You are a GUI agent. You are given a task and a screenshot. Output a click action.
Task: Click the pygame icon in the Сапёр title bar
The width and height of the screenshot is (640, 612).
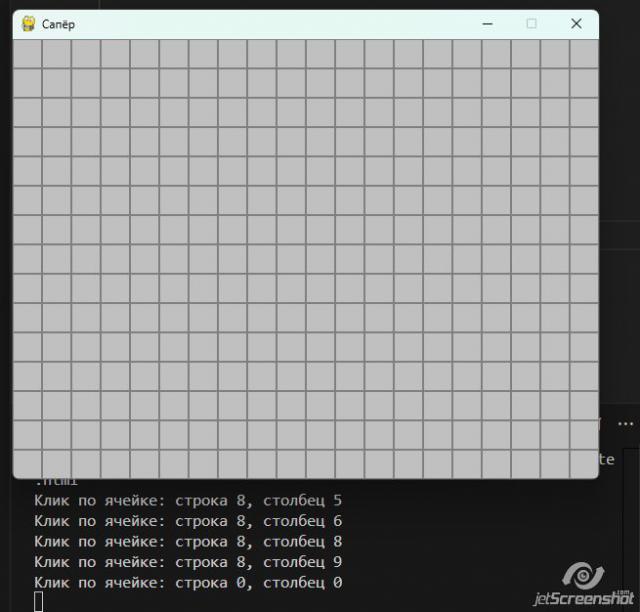(x=28, y=24)
